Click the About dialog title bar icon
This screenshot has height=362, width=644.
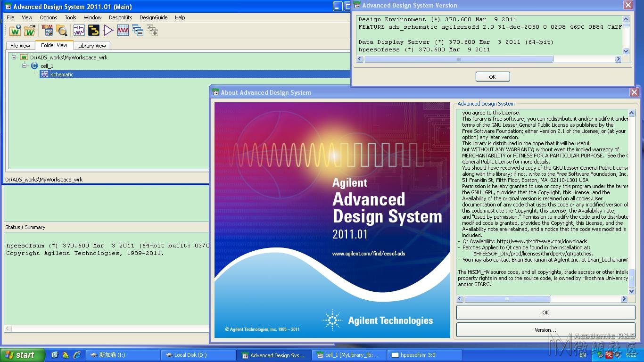pos(216,92)
